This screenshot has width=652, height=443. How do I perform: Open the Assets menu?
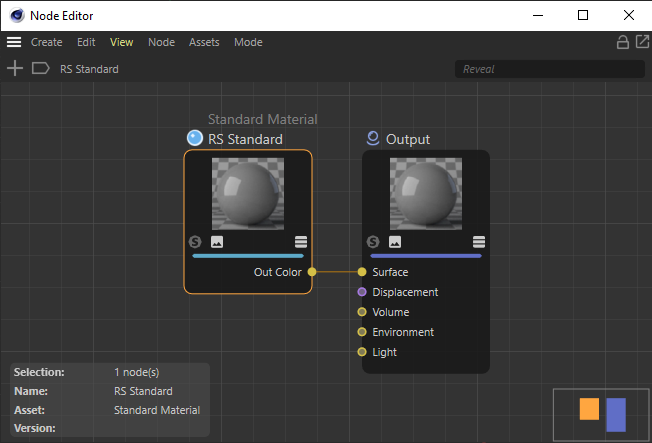click(204, 42)
